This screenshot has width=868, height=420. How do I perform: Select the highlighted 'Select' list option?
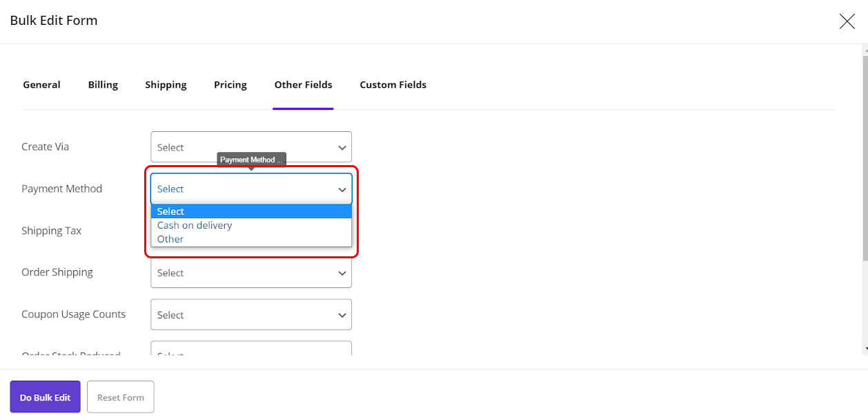click(x=170, y=211)
